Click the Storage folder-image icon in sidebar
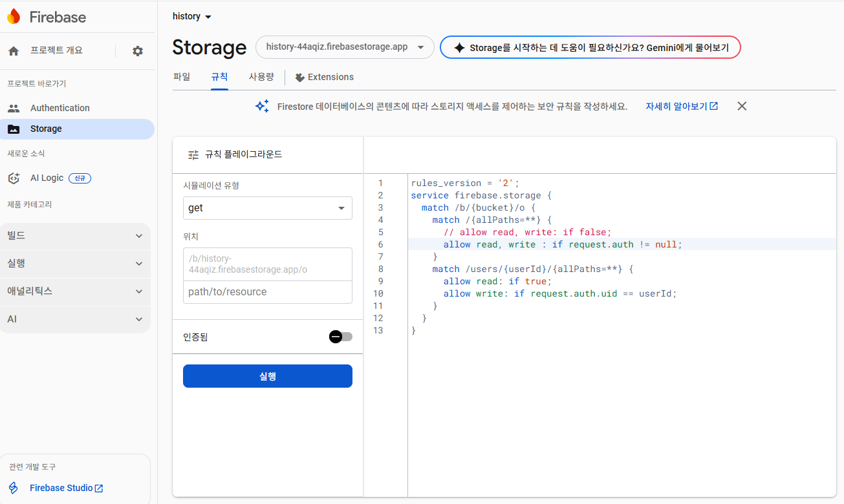844x504 pixels. 14,129
